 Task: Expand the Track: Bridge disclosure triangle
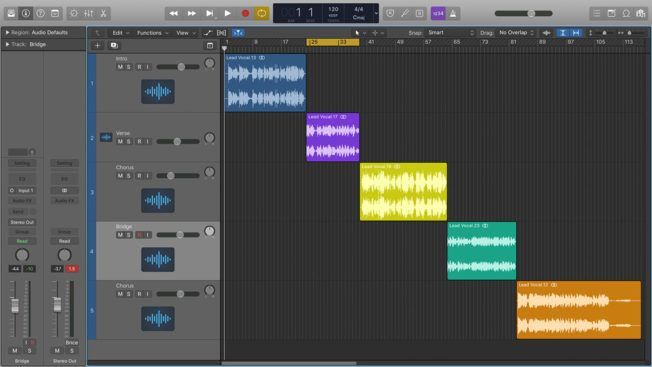point(7,44)
